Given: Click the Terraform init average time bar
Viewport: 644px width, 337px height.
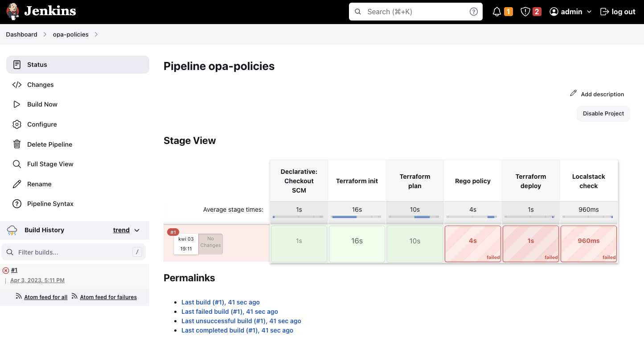Looking at the screenshot, I should point(357,217).
